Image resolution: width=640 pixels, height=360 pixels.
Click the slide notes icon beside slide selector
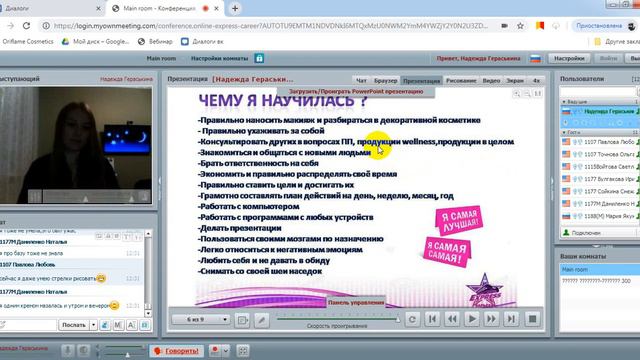pyautogui.click(x=242, y=320)
